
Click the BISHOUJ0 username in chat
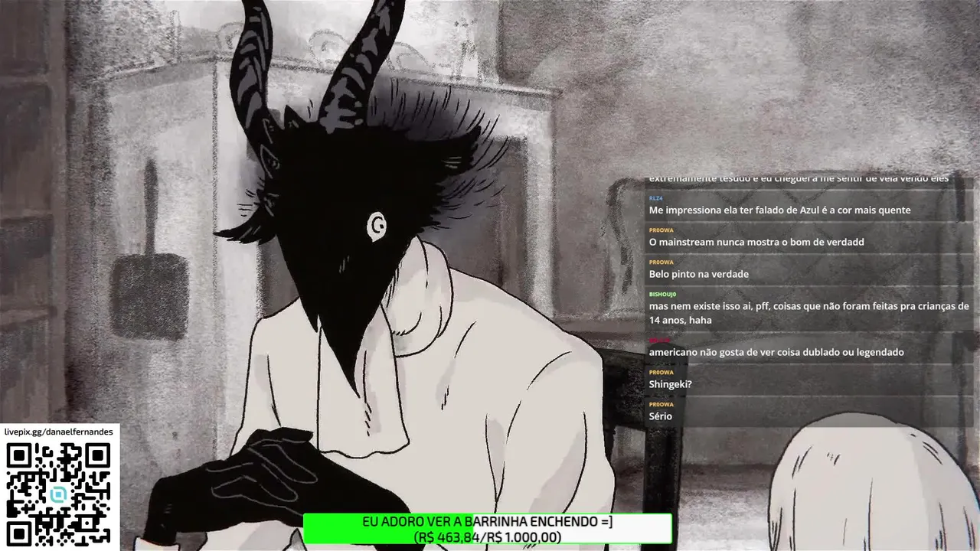(x=662, y=294)
